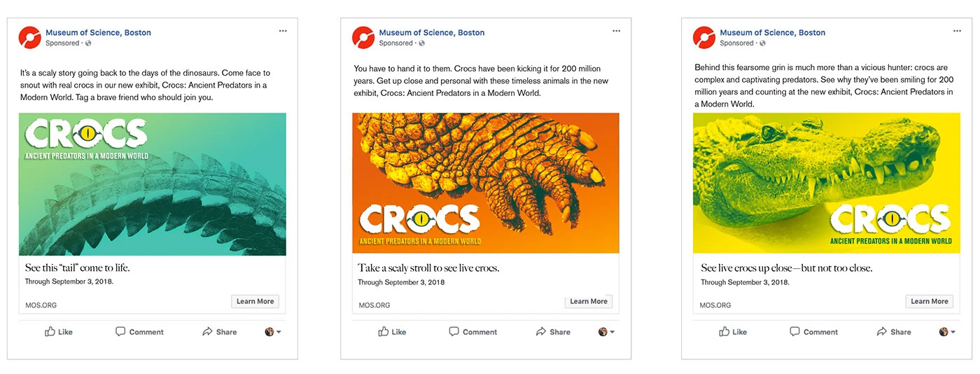Like the yellow crocodile grin post
The image size is (980, 374).
(x=733, y=332)
